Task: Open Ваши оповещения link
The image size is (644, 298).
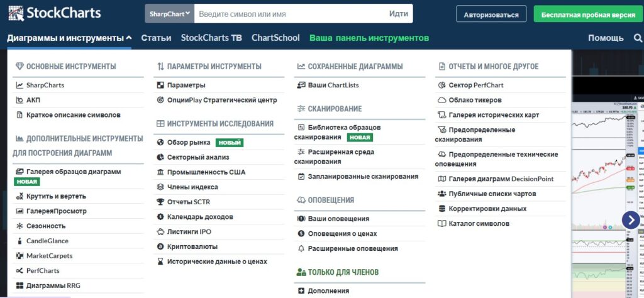Action: pyautogui.click(x=338, y=219)
